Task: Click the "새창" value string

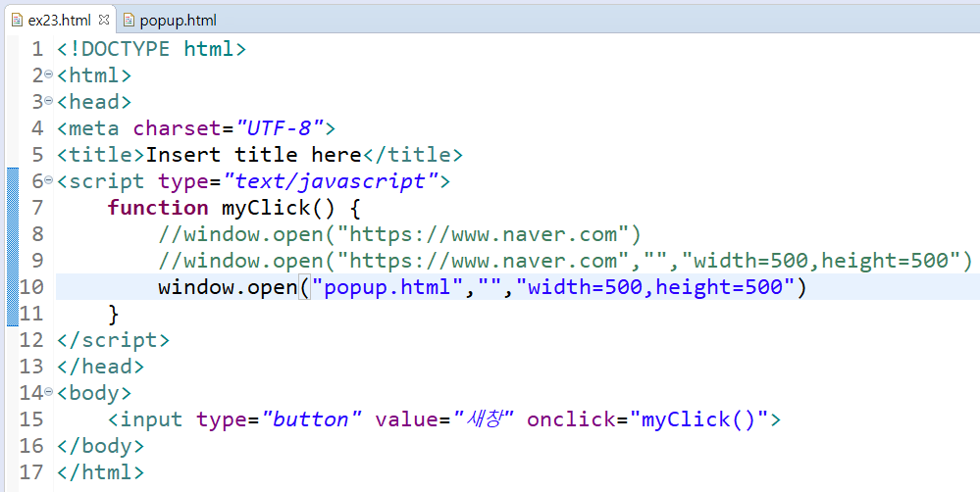Action: tap(483, 418)
